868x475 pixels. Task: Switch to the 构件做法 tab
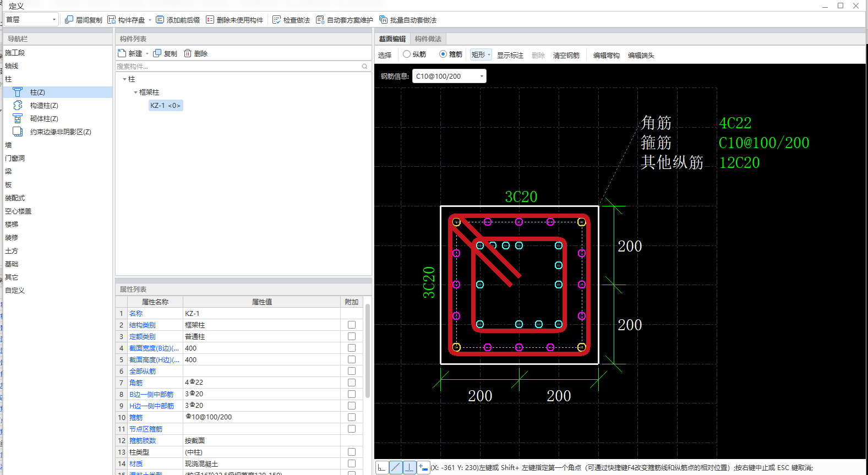pyautogui.click(x=428, y=39)
